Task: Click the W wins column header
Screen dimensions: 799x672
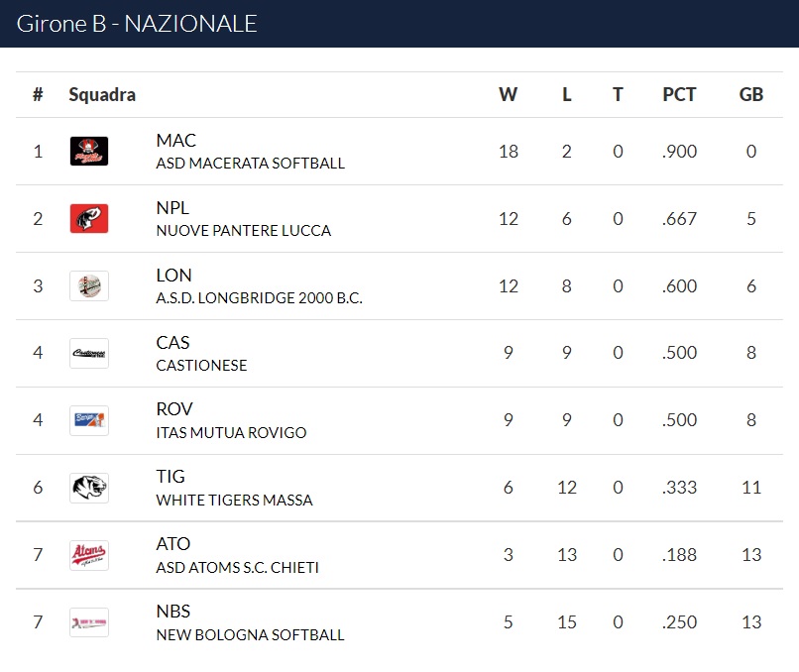Action: (x=508, y=94)
